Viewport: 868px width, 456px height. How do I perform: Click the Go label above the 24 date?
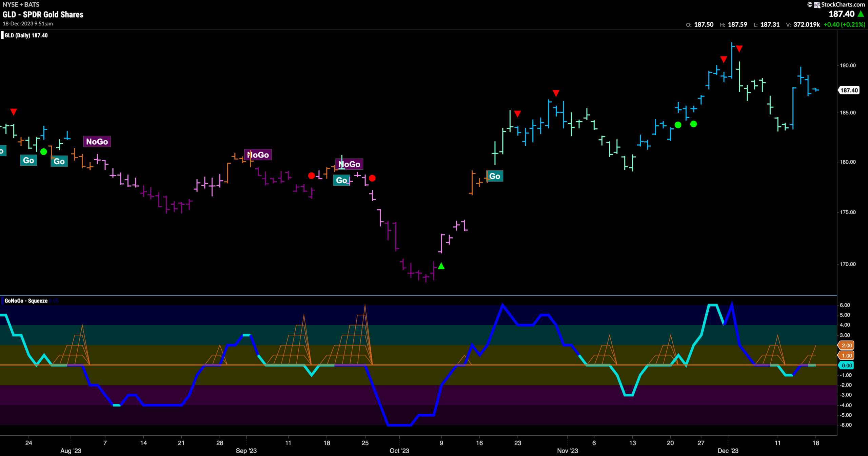click(28, 160)
